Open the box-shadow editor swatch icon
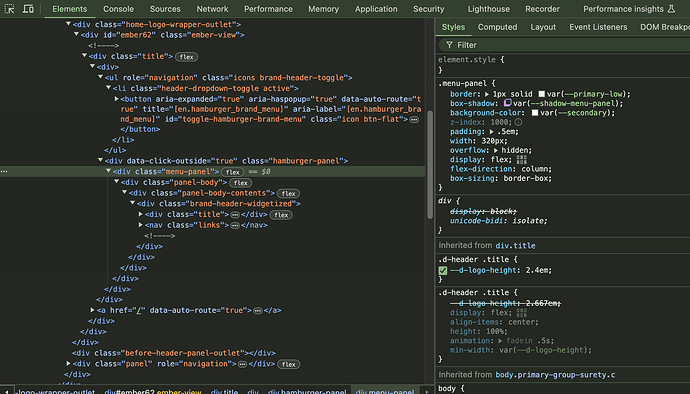Screen dimensions: 690x394 click(507, 103)
